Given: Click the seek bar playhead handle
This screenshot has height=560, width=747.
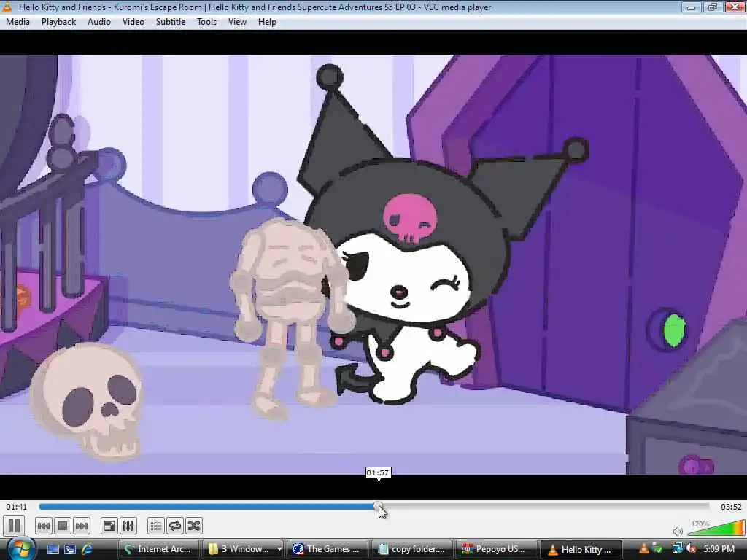Looking at the screenshot, I should (378, 507).
